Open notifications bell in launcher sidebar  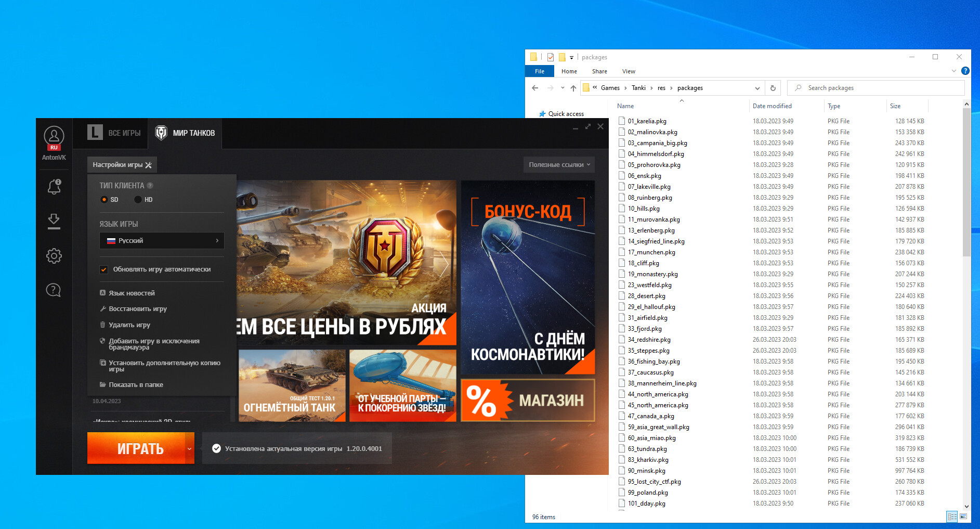(54, 186)
